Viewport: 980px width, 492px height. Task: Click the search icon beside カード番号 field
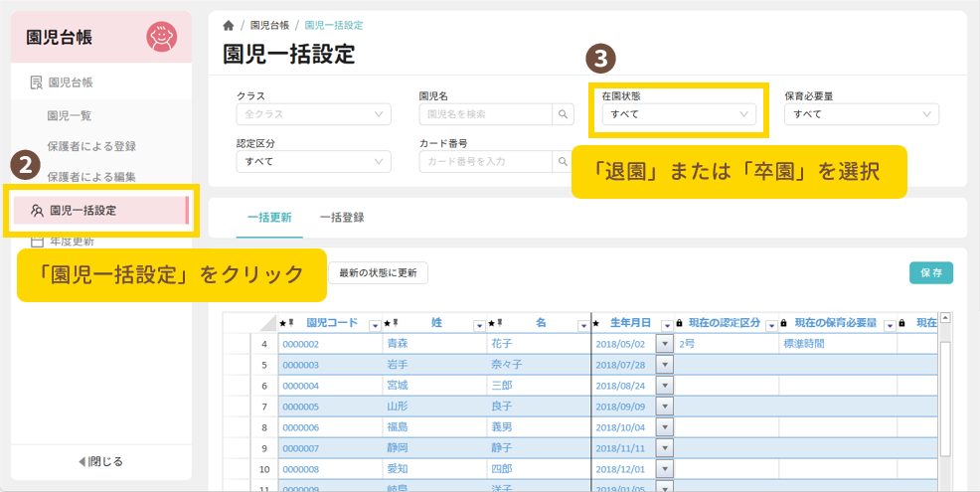(x=564, y=162)
